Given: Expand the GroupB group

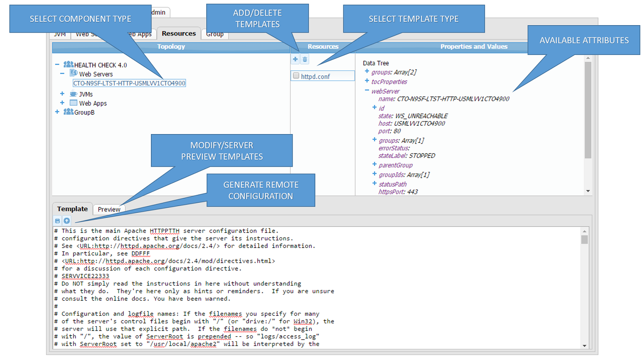Looking at the screenshot, I should (57, 112).
